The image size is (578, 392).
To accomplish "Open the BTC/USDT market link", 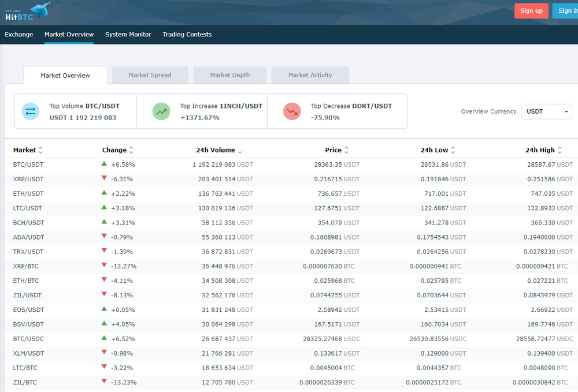I will tap(28, 165).
